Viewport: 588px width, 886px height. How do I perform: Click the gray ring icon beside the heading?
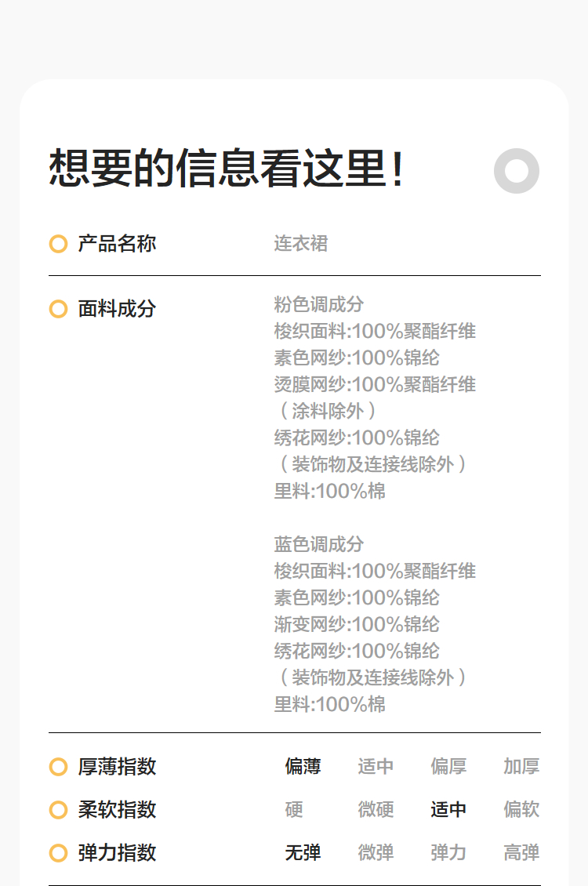(517, 171)
